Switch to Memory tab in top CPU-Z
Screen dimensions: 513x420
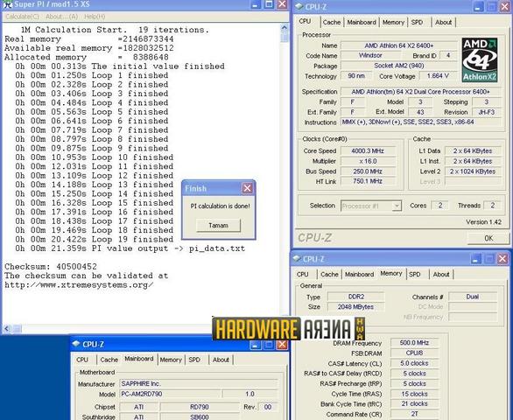click(x=393, y=22)
